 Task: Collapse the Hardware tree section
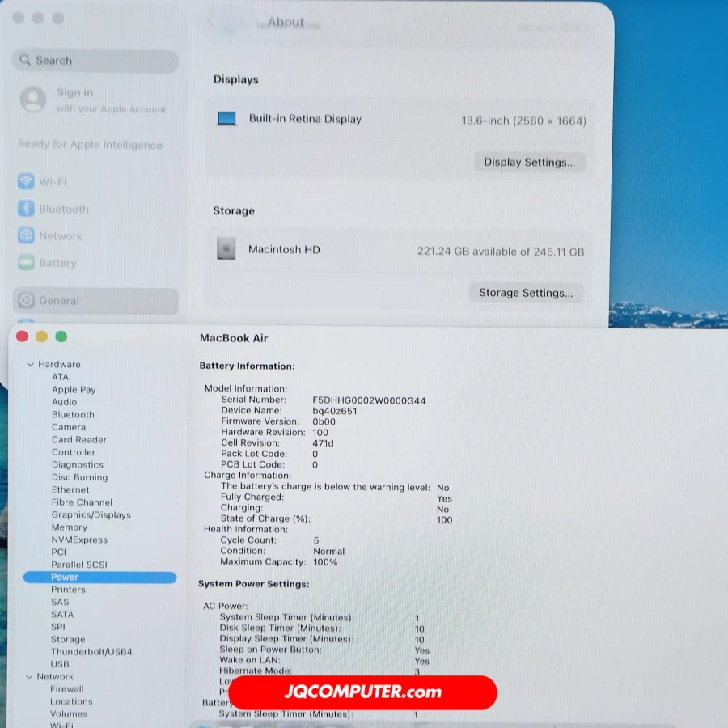click(31, 365)
